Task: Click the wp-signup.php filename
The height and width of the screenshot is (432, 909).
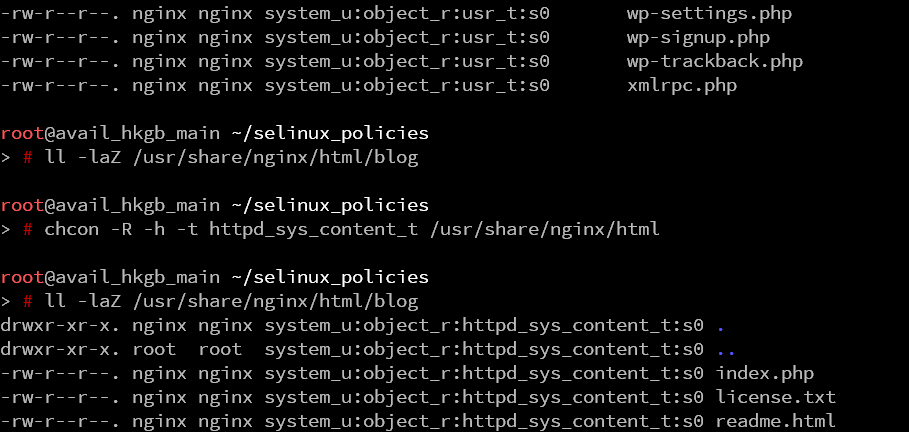Action: pos(698,38)
